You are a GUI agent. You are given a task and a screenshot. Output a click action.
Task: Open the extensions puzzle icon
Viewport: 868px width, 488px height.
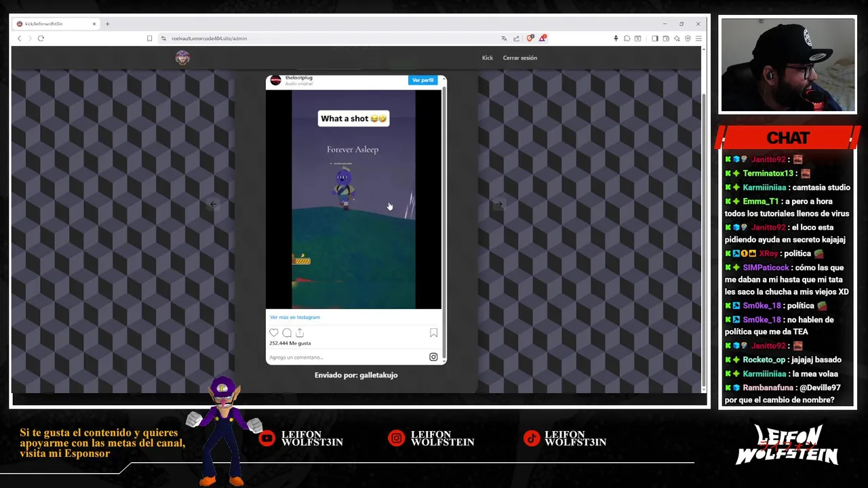[627, 38]
